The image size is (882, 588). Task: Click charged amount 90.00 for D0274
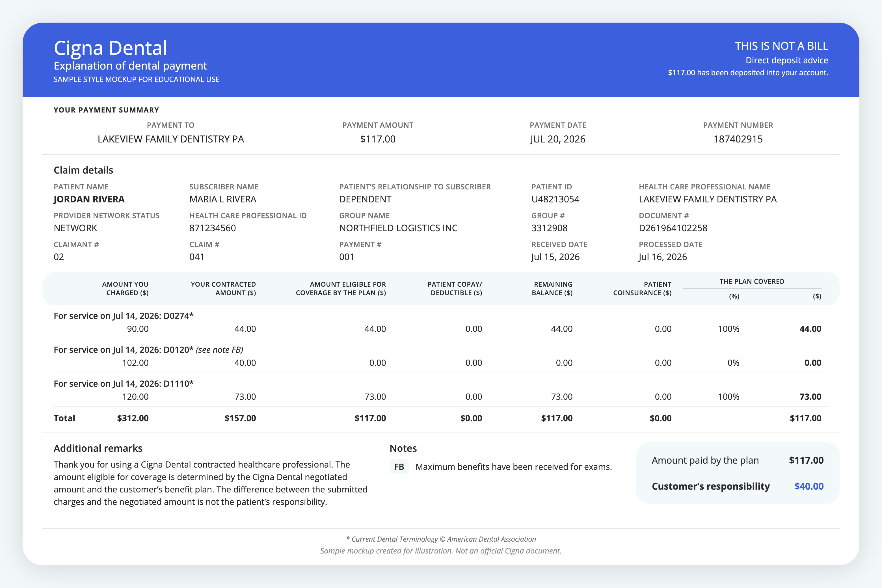coord(138,329)
